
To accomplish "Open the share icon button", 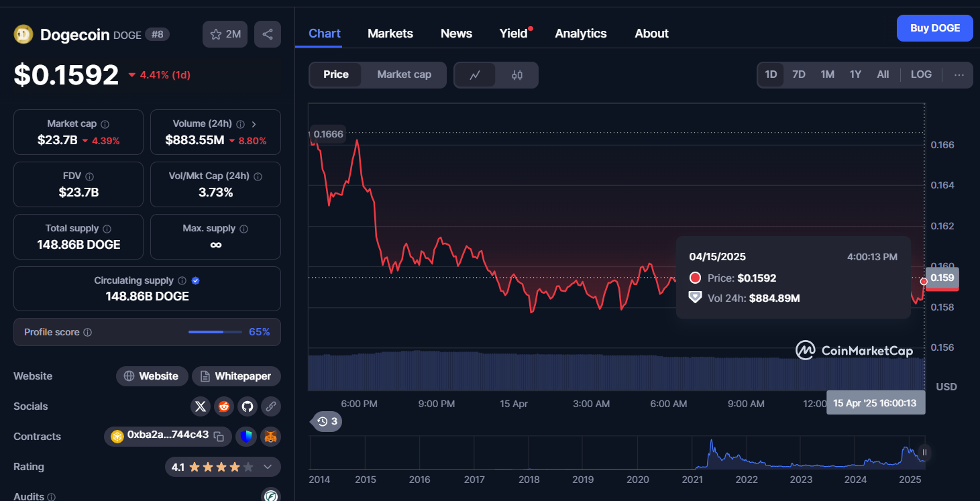I will coord(268,34).
